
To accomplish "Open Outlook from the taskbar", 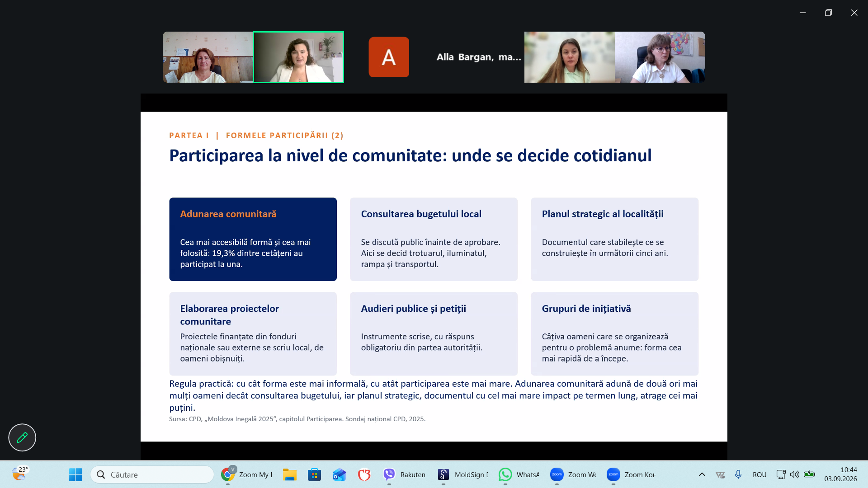I will tap(339, 474).
